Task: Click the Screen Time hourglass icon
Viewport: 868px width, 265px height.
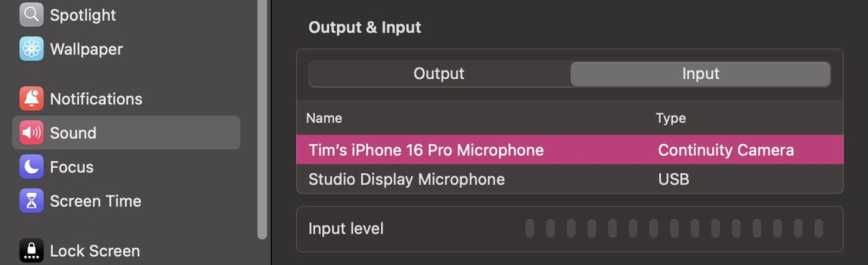Action: tap(31, 201)
